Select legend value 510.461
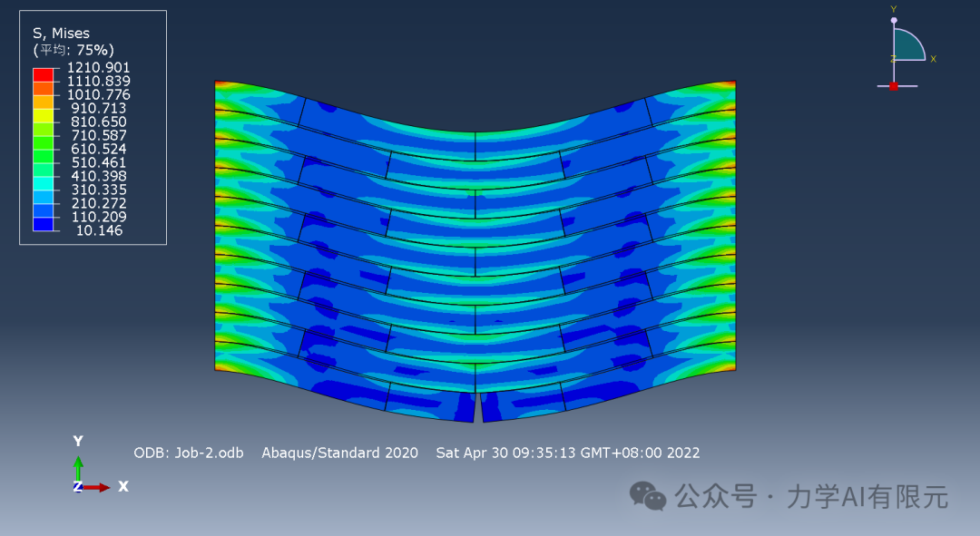Viewport: 980px width, 536px height. [99, 162]
